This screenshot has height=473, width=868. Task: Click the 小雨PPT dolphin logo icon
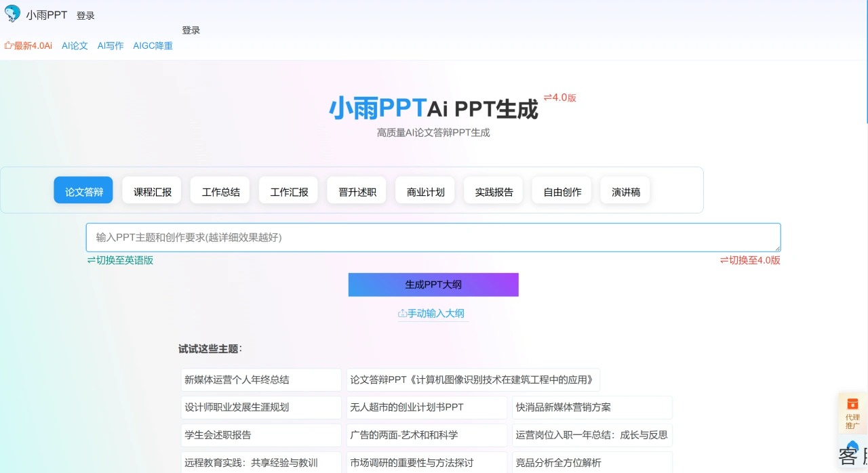[12, 14]
